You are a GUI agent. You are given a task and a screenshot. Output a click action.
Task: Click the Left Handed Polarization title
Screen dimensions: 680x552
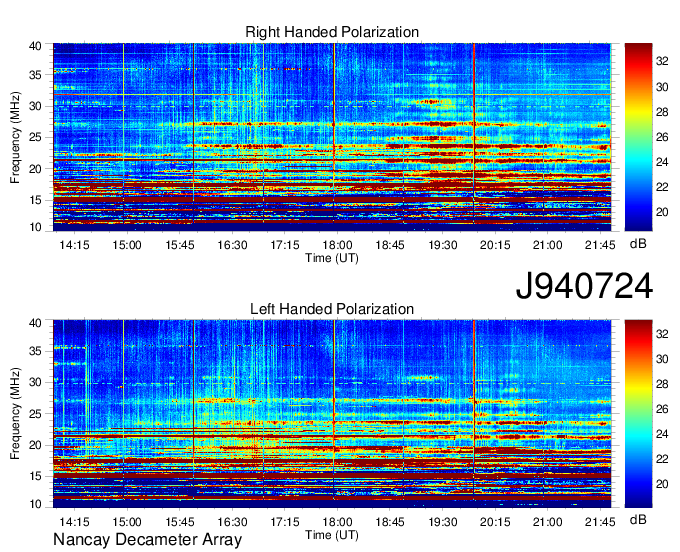coord(332,309)
